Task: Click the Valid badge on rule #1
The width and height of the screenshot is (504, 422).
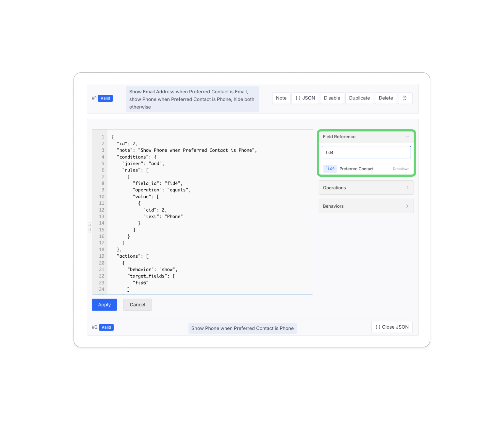Action: click(x=105, y=98)
